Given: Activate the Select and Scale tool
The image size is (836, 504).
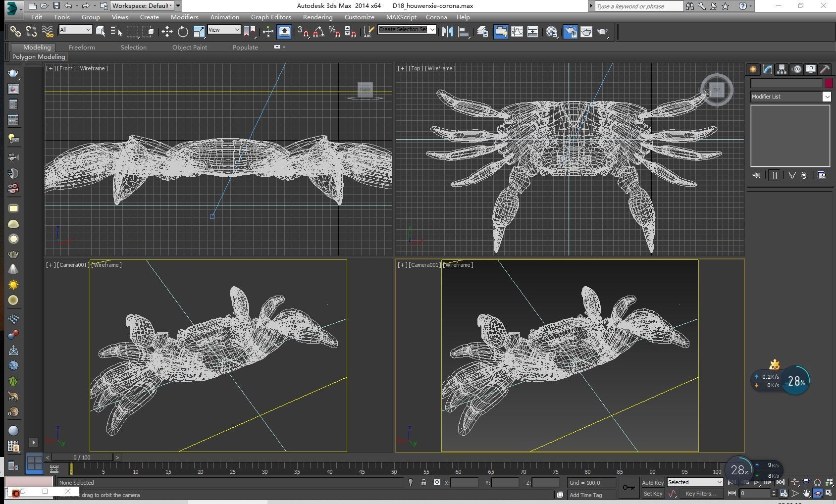Looking at the screenshot, I should pos(199,32).
